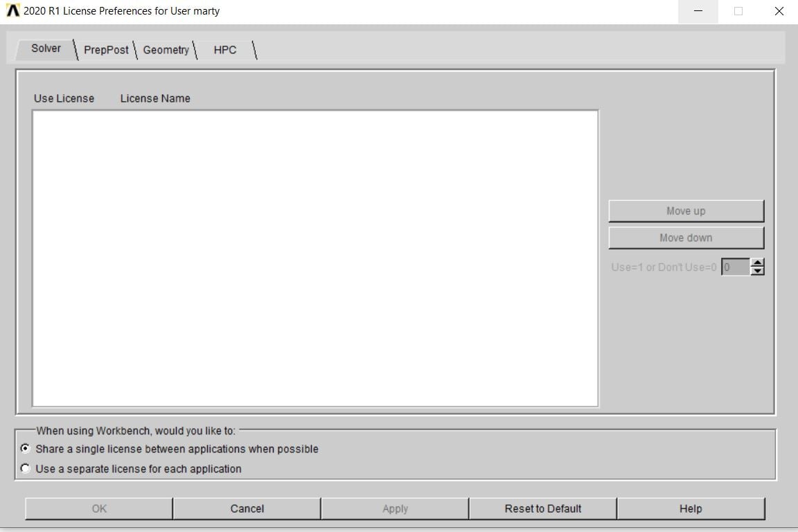This screenshot has width=798, height=532.
Task: Open Help for license preferences
Action: (691, 508)
